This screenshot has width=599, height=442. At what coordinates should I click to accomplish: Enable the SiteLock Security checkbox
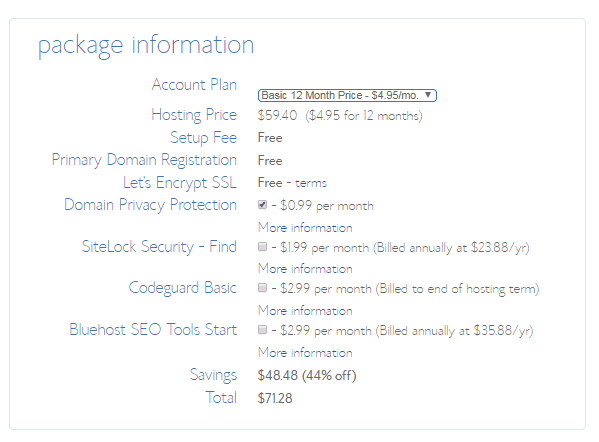(262, 247)
